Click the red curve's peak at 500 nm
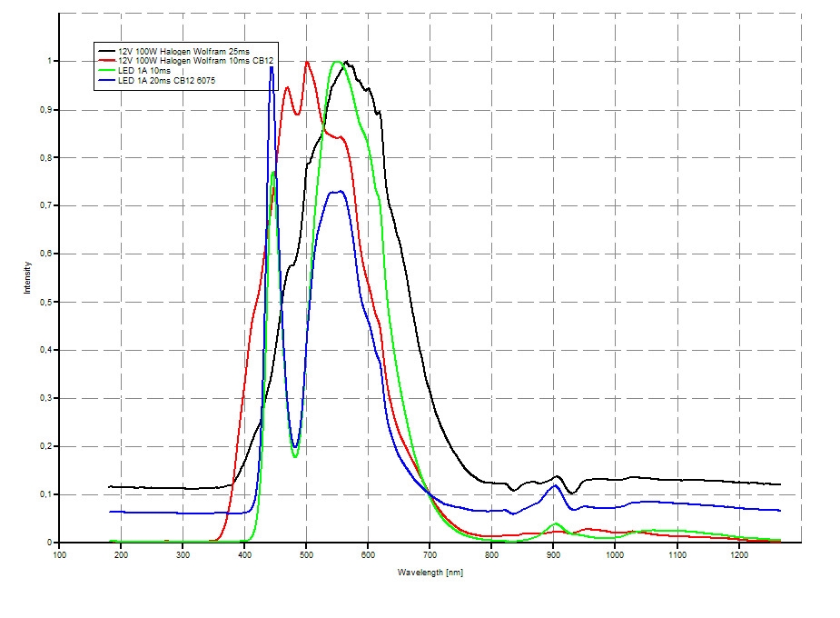The width and height of the screenshot is (840, 618). click(x=307, y=62)
